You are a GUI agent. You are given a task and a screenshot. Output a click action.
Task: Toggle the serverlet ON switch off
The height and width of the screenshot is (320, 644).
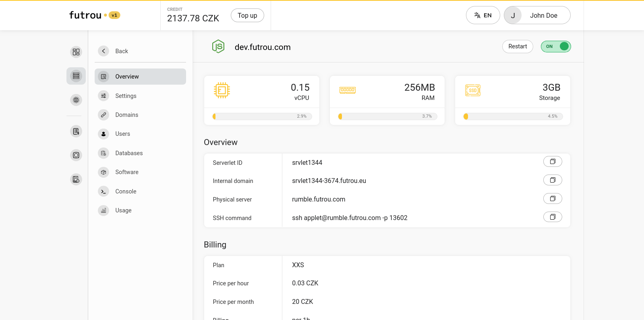[x=556, y=46]
